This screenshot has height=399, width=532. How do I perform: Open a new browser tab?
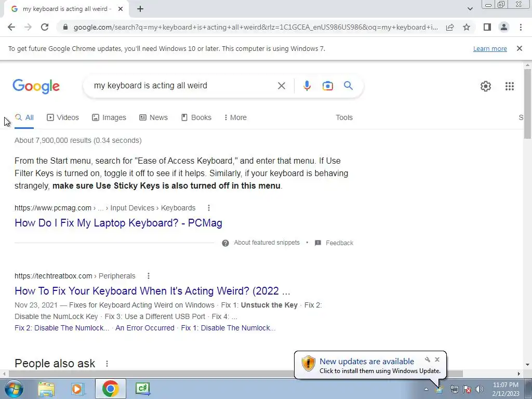[x=140, y=9]
